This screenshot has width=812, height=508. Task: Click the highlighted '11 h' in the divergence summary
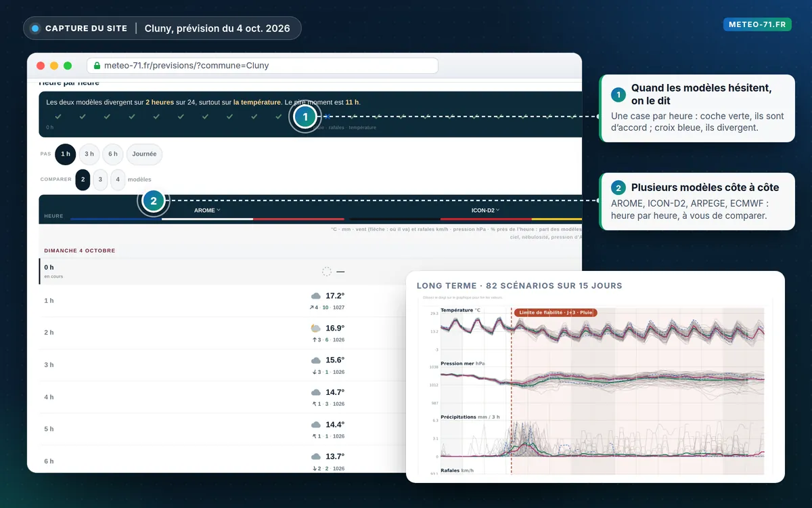pos(352,102)
